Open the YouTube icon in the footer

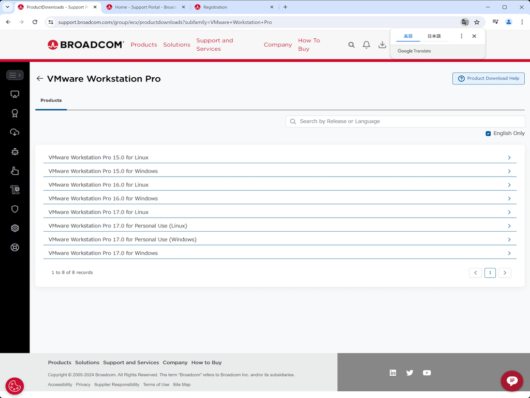(427, 373)
